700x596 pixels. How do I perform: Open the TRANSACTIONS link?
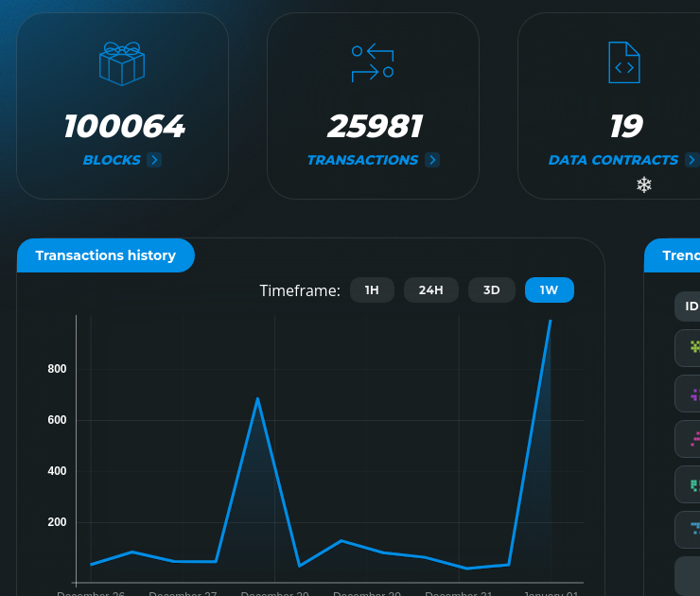[x=362, y=160]
